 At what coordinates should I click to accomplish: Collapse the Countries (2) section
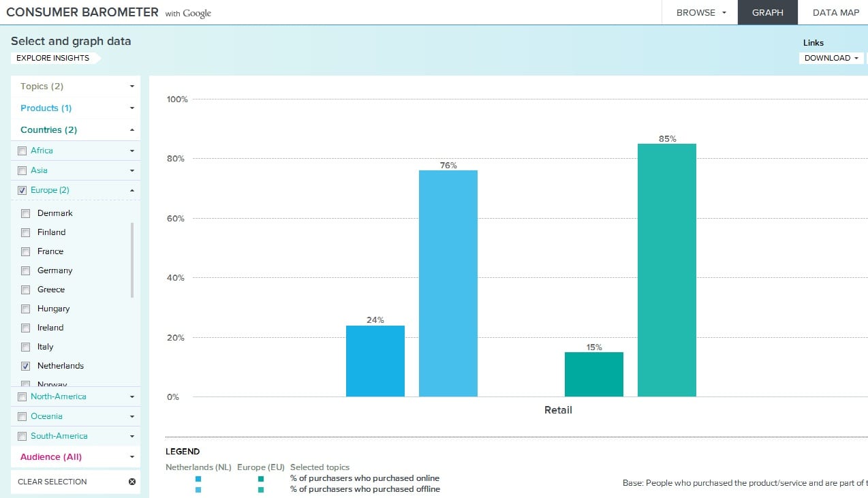75,129
